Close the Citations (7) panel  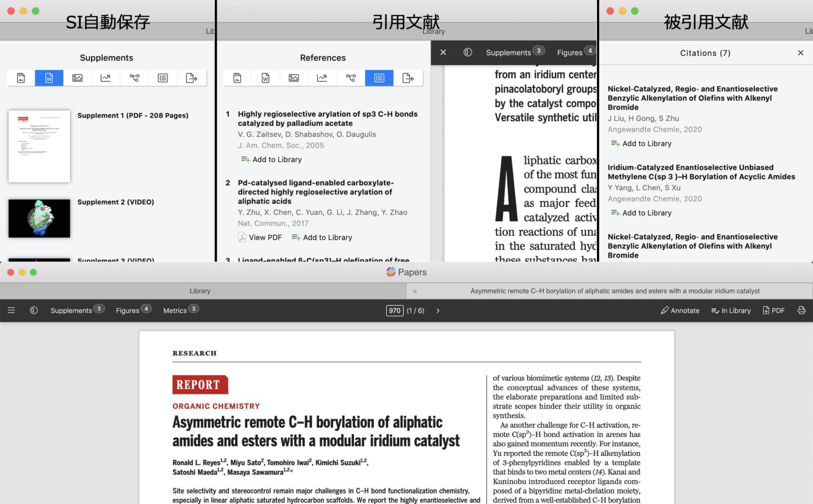coord(801,53)
